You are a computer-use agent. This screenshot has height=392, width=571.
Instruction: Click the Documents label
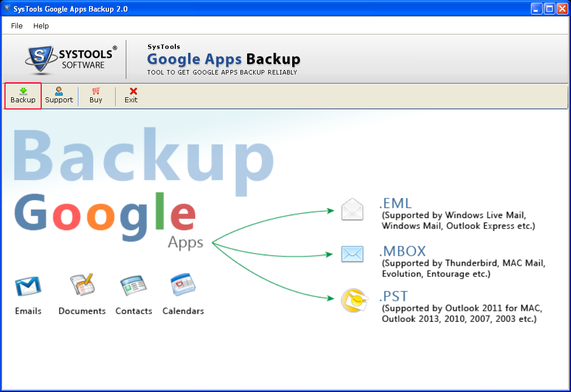[x=82, y=311]
